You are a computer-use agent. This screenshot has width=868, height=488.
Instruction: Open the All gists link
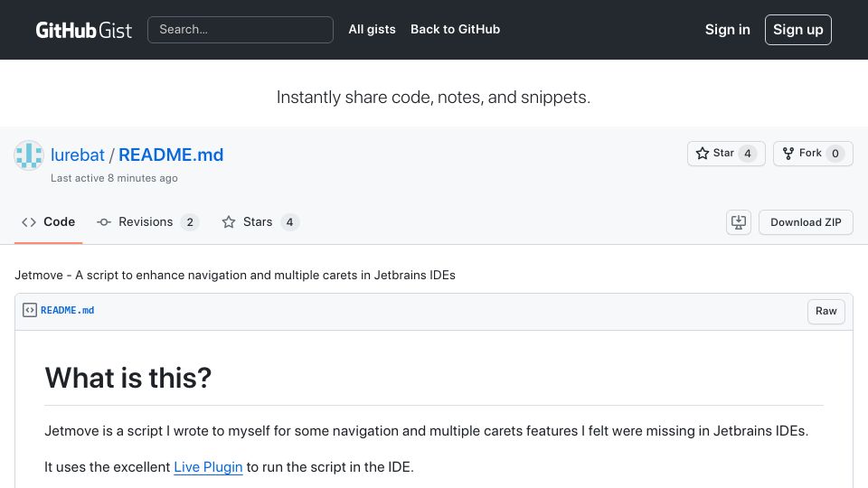pyautogui.click(x=372, y=29)
